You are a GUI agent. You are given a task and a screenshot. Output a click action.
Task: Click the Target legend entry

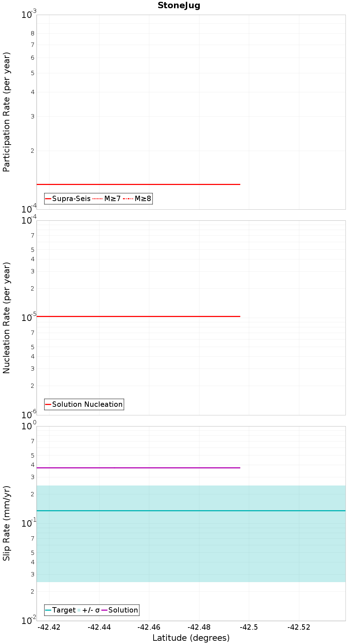tap(61, 610)
